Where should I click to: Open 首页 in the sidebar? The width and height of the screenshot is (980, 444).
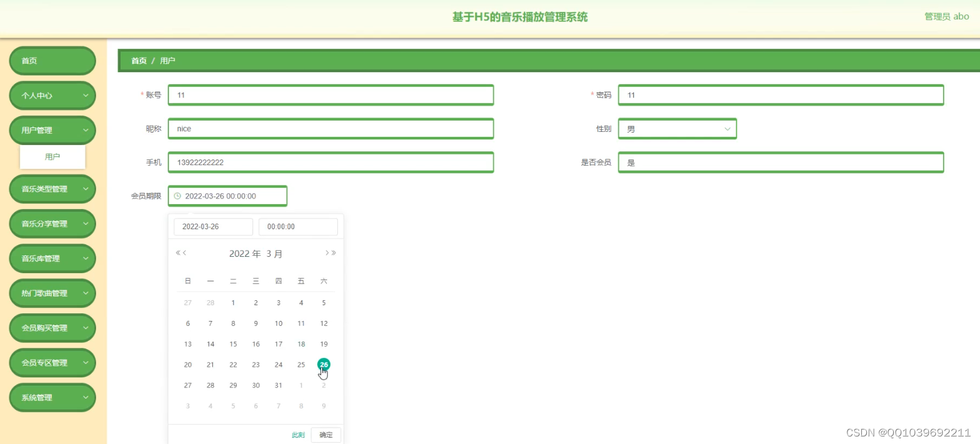pos(52,61)
